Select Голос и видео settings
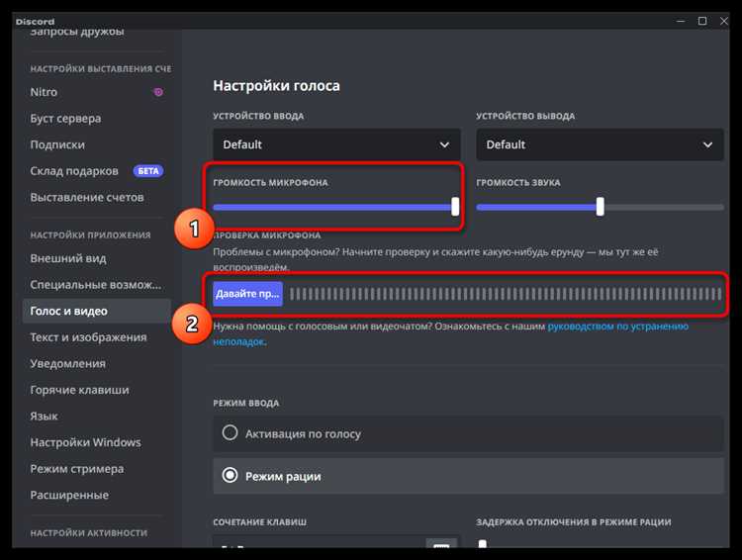Image resolution: width=742 pixels, height=560 pixels. (97, 311)
